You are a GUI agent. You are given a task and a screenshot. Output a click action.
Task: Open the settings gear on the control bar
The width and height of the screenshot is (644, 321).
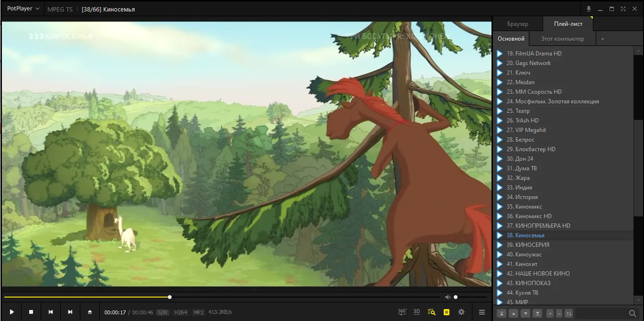point(461,312)
